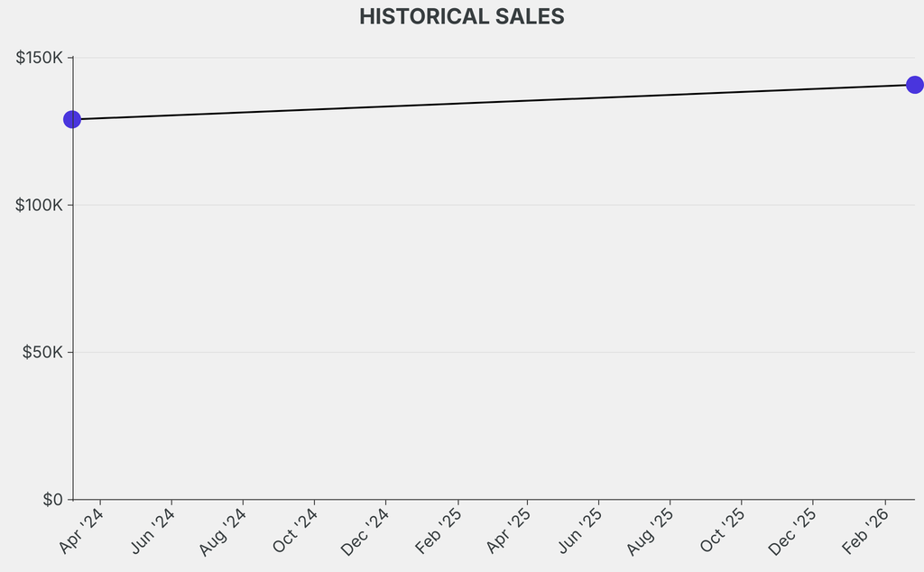Select the Jun '25 x-axis label
The height and width of the screenshot is (572, 924).
pyautogui.click(x=580, y=531)
